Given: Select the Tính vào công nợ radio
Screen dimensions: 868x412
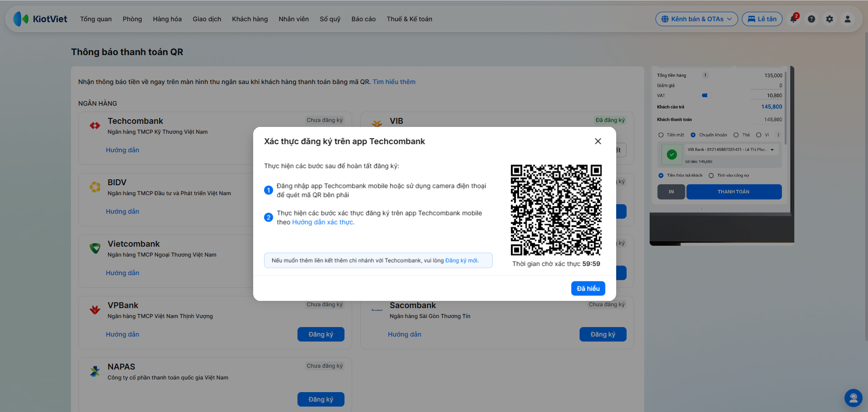Looking at the screenshot, I should point(711,175).
